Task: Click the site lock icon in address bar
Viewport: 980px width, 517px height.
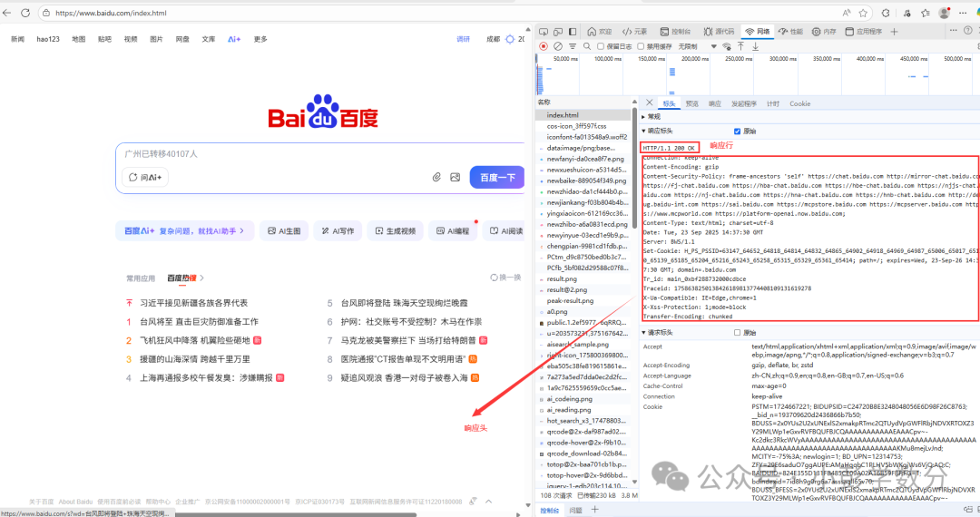Action: (46, 13)
